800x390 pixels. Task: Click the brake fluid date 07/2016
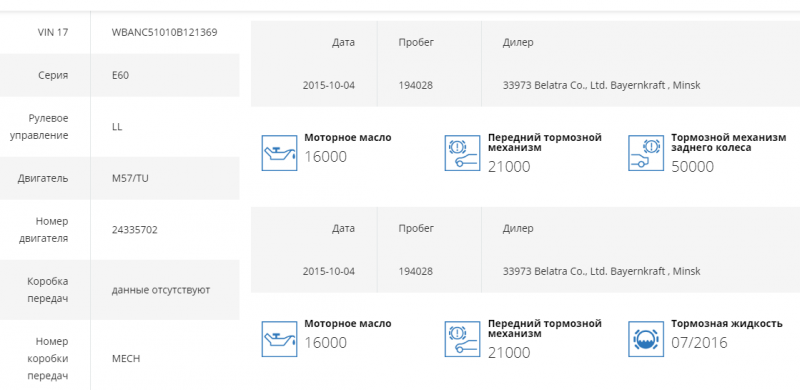click(699, 342)
